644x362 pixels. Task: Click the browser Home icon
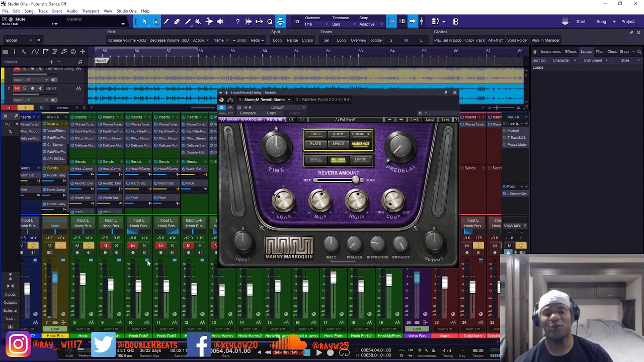(535, 52)
